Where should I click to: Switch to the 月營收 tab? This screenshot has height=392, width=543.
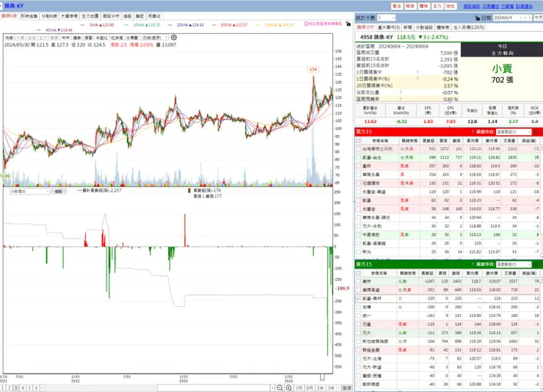pyautogui.click(x=154, y=16)
